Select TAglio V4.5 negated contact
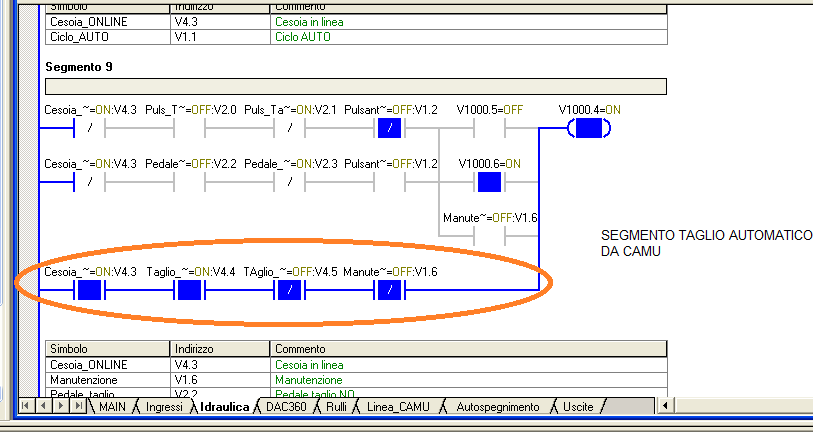Image resolution: width=813 pixels, height=435 pixels. tap(289, 290)
